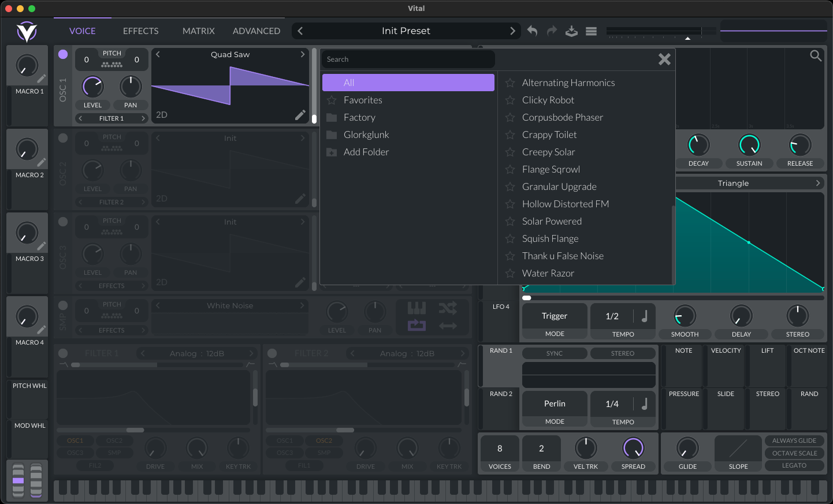Click the save preset icon

click(x=571, y=31)
